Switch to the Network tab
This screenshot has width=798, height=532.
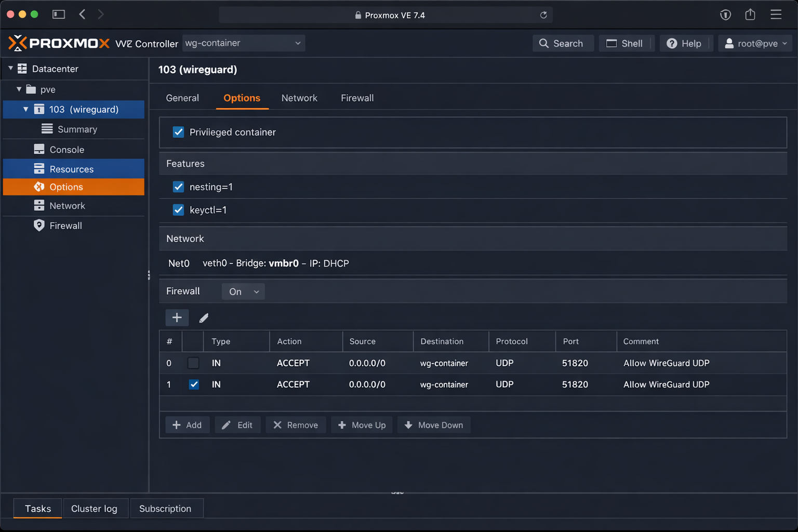pyautogui.click(x=299, y=98)
